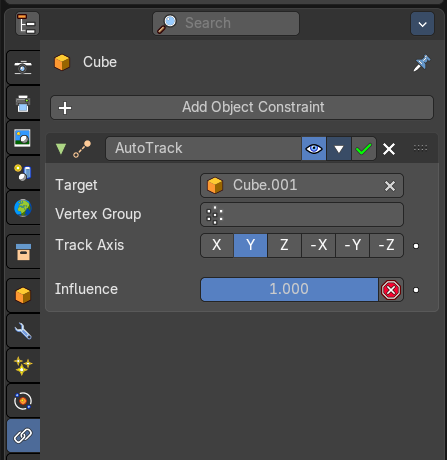Click the Vertex Group field
Image resolution: width=447 pixels, height=460 pixels.
coord(302,215)
